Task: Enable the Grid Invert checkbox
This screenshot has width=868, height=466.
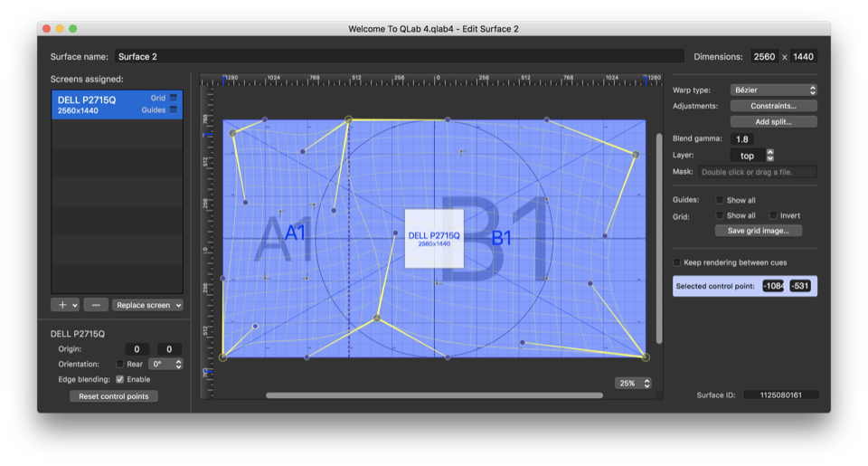Action: click(773, 215)
